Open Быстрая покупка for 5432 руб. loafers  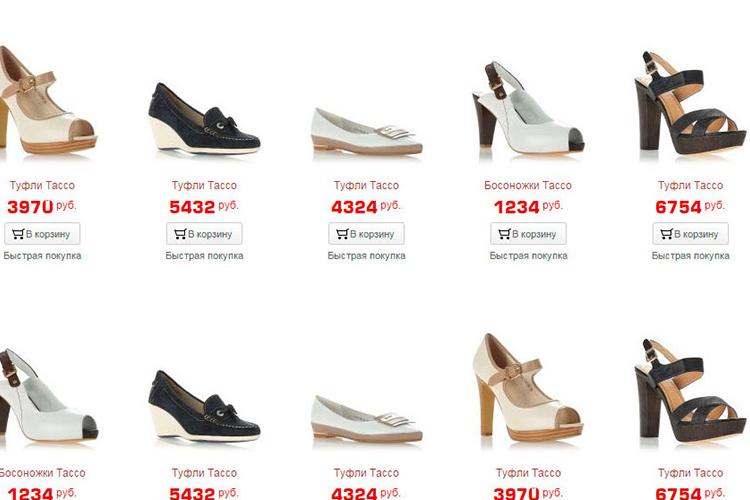(x=204, y=256)
